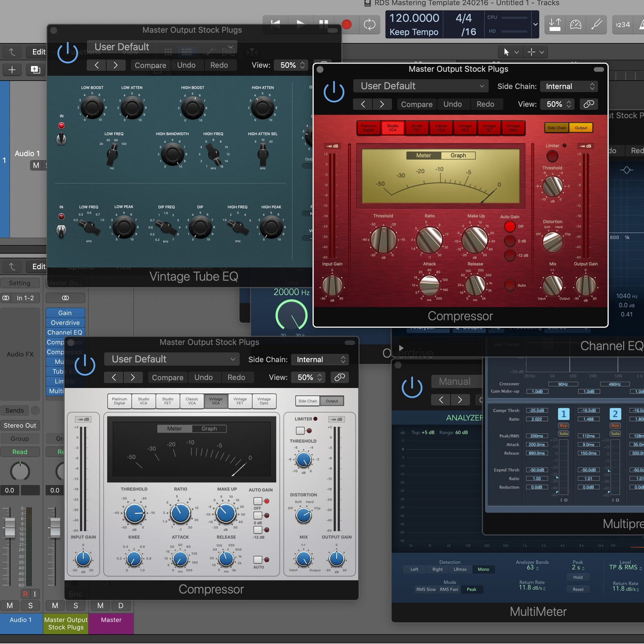Open the metronome-style gauge icon in toolbar
This screenshot has height=644, width=644.
[575, 24]
